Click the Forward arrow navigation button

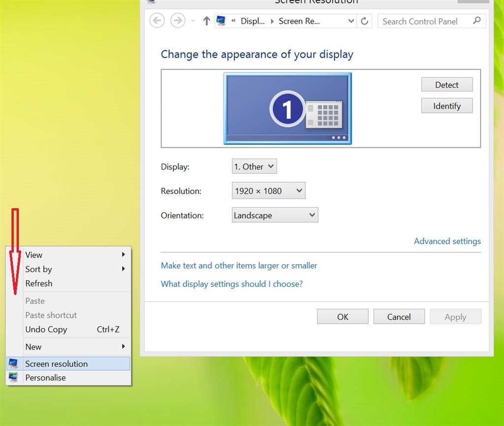pyautogui.click(x=178, y=21)
